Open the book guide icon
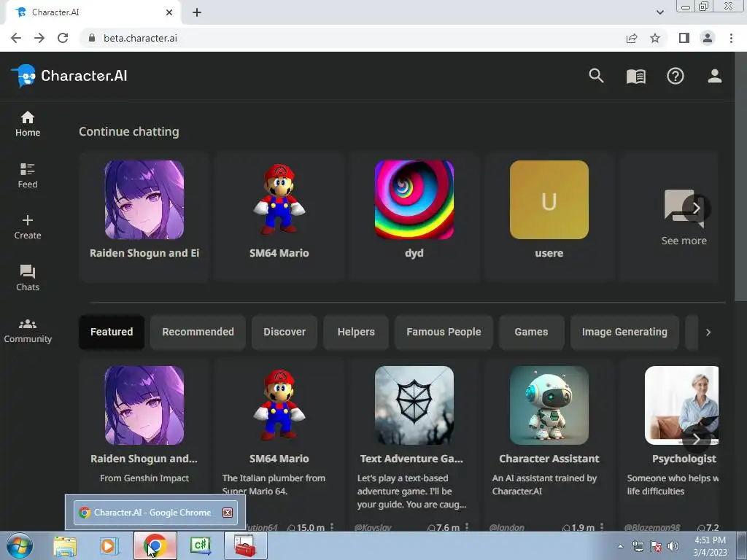 [635, 76]
